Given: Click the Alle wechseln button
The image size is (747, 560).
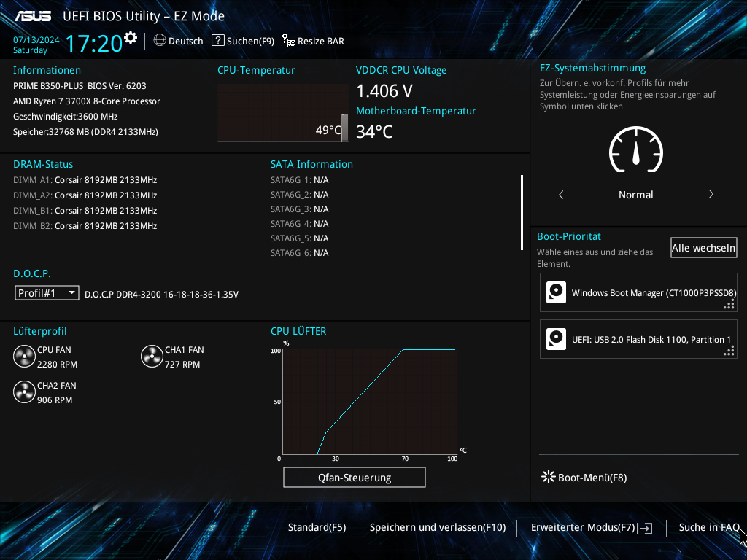Looking at the screenshot, I should [x=704, y=248].
